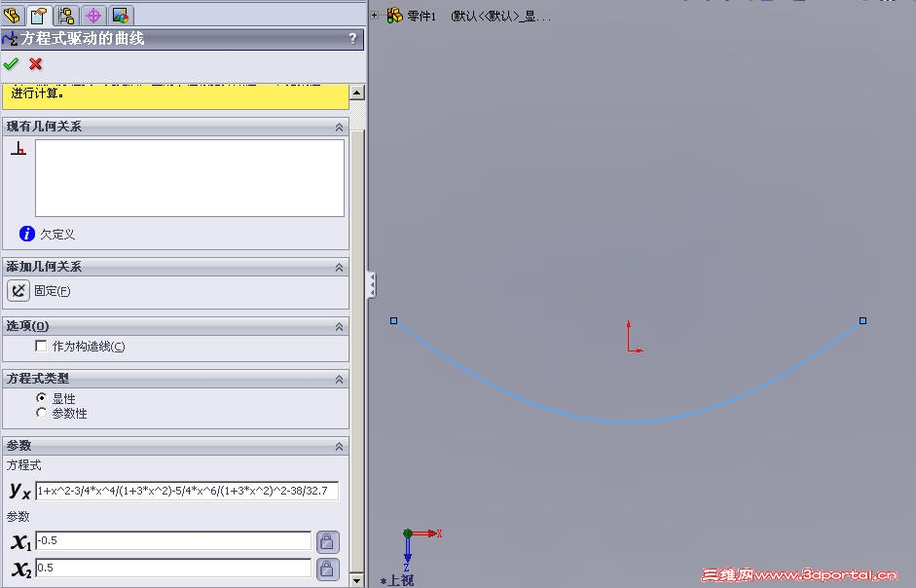
Task: Click the yellow message box text 进行计算
Action: pos(37,93)
